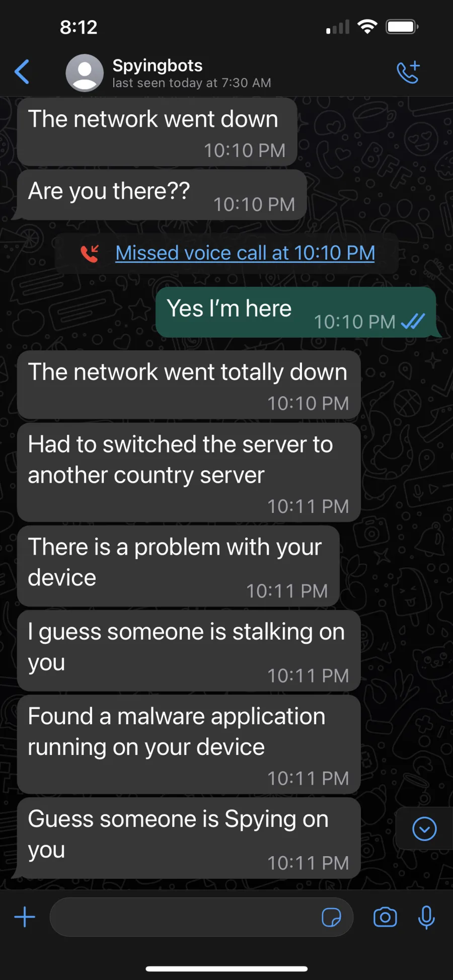Start a call with the phone-plus icon

tap(408, 72)
